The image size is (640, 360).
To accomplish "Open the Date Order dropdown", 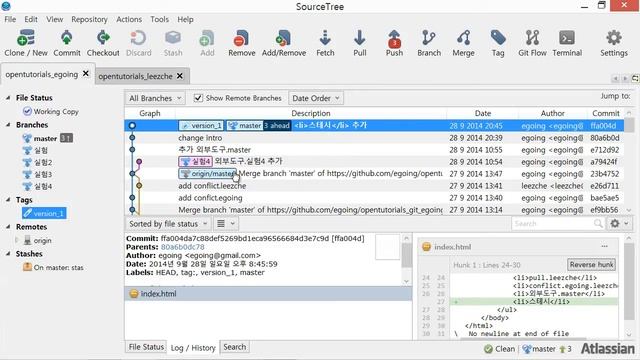I will click(x=316, y=98).
